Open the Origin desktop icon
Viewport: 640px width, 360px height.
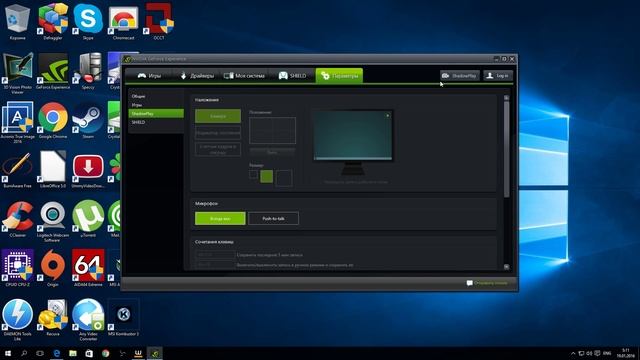[x=53, y=268]
